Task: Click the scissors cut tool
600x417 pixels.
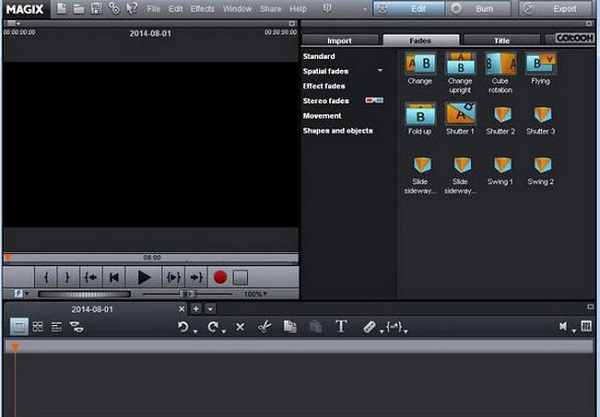Action: tap(265, 326)
